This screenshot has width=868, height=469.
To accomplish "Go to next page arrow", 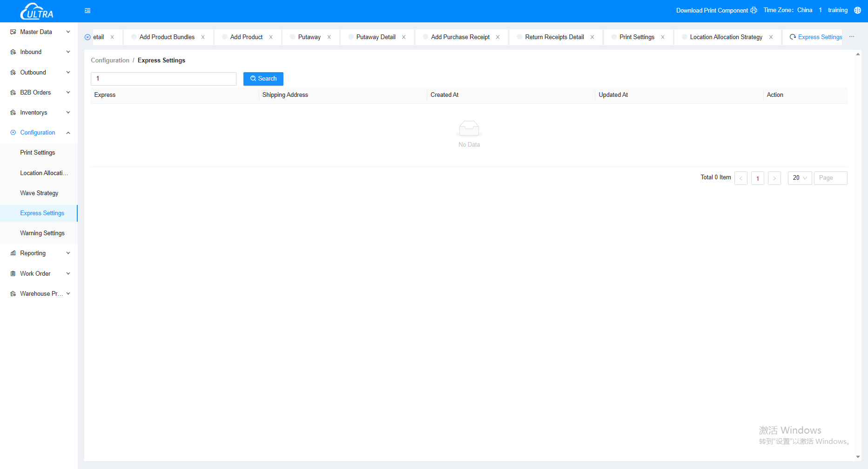I will tap(774, 178).
